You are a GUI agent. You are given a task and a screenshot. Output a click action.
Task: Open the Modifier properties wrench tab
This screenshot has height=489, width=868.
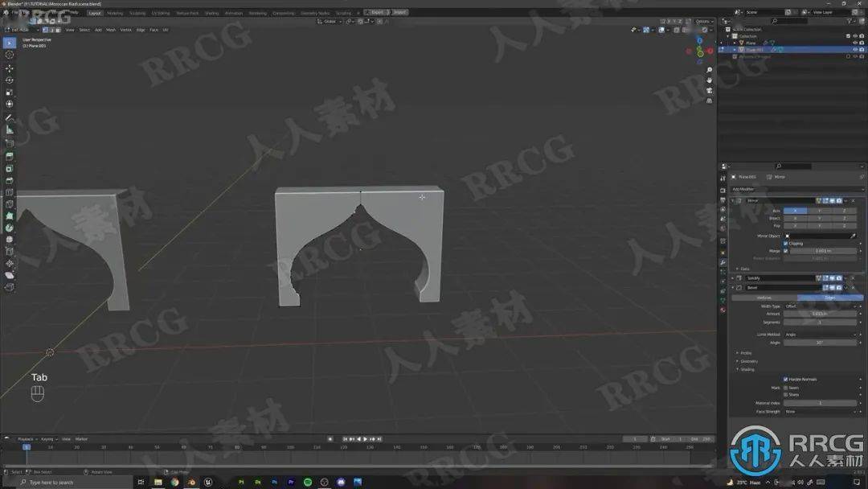click(723, 262)
